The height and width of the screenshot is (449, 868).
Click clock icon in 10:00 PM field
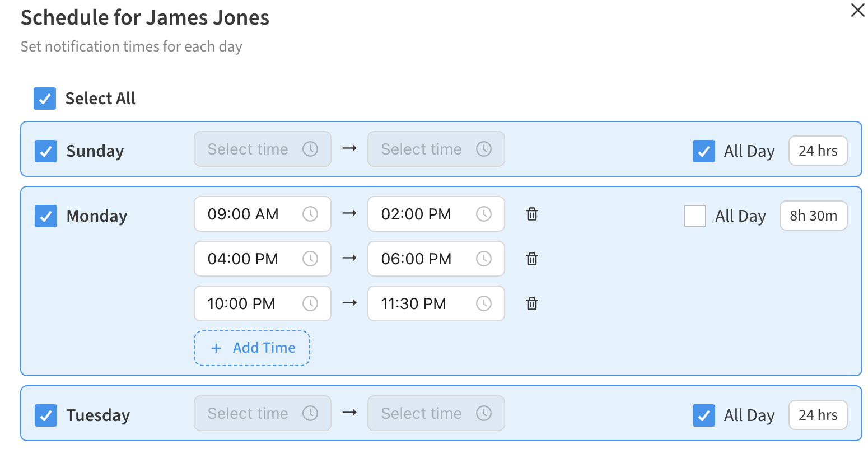[310, 303]
